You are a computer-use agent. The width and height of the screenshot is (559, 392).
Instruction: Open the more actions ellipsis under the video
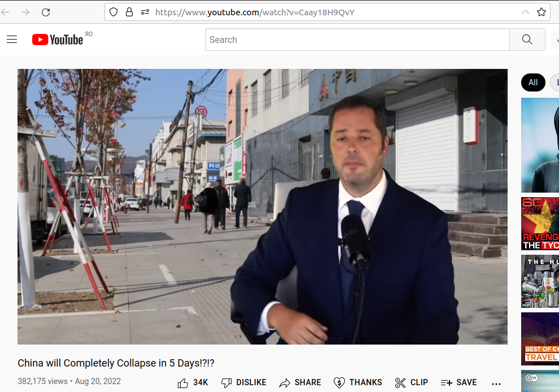496,384
